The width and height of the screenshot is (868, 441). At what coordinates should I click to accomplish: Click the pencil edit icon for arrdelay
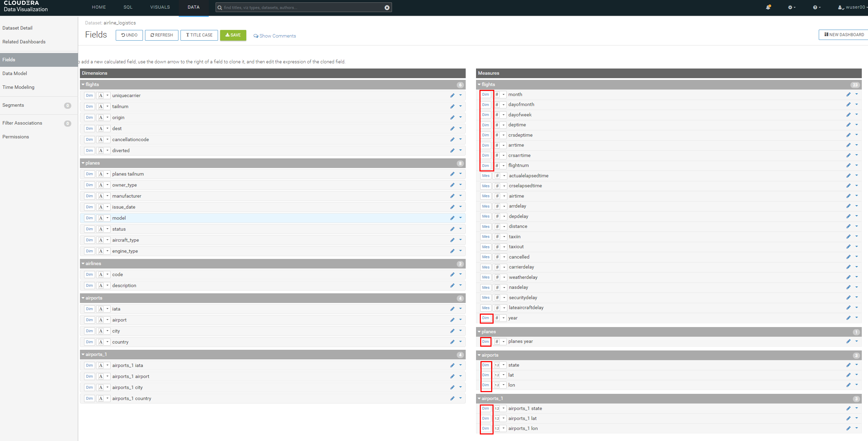point(848,206)
